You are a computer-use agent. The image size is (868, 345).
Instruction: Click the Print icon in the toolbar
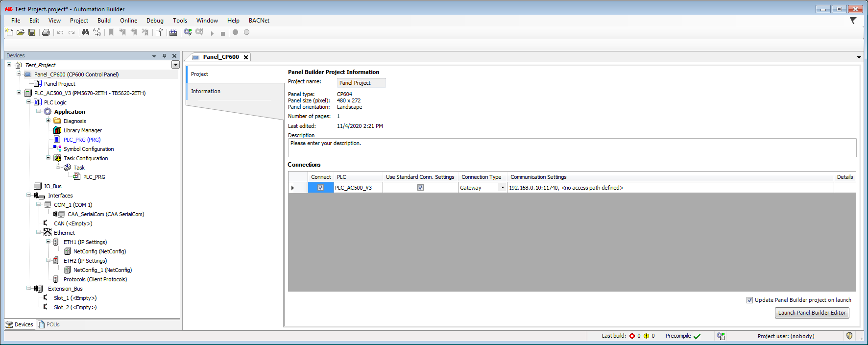coord(46,32)
